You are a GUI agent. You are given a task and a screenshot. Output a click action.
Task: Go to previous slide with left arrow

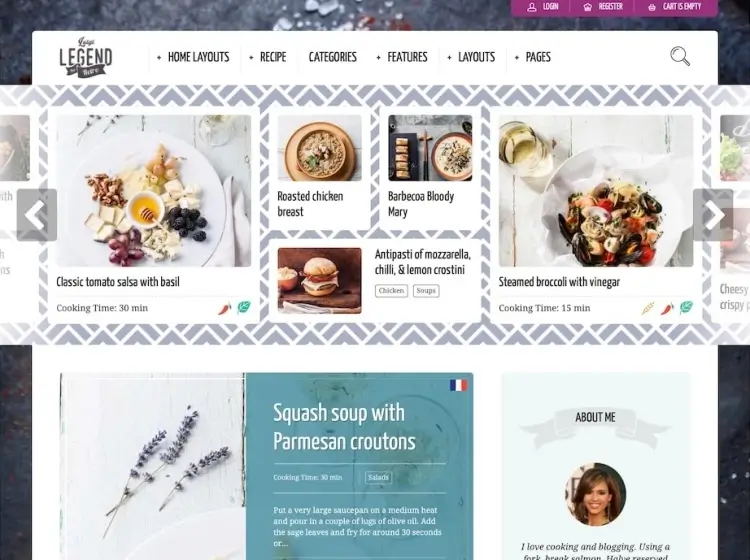tap(37, 215)
